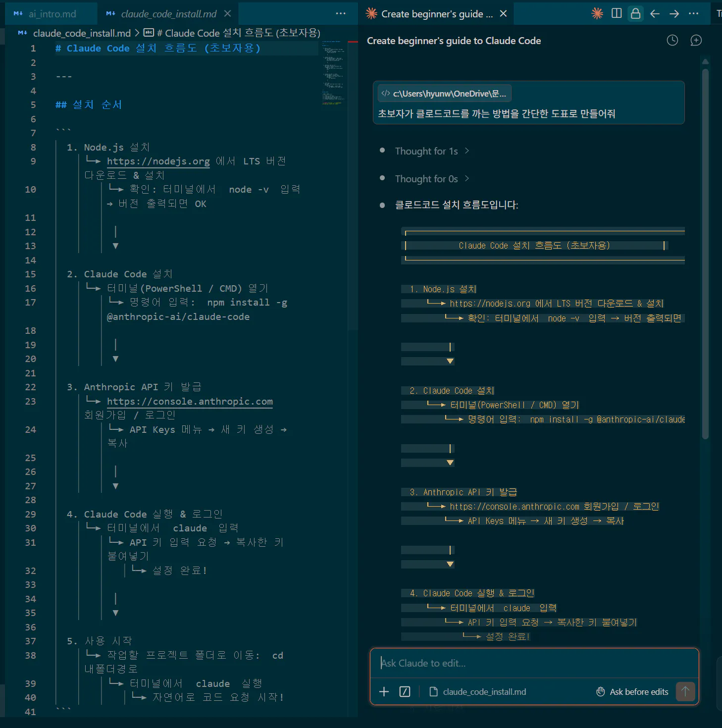The image size is (722, 728).
Task: Open chat history clock icon
Action: click(672, 41)
